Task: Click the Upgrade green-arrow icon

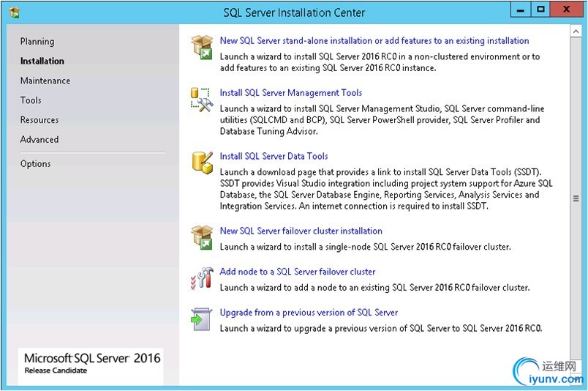Action: pos(201,319)
